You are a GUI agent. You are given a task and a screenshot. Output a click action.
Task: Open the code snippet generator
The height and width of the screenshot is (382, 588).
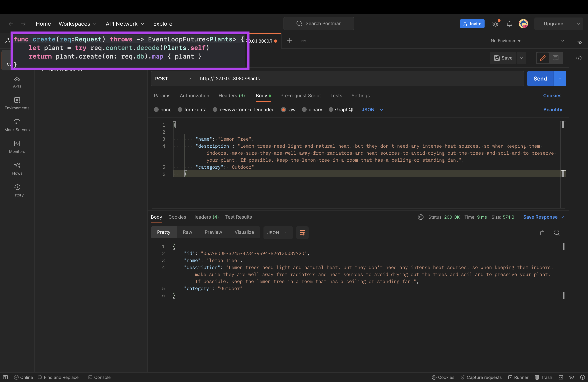[x=579, y=58]
